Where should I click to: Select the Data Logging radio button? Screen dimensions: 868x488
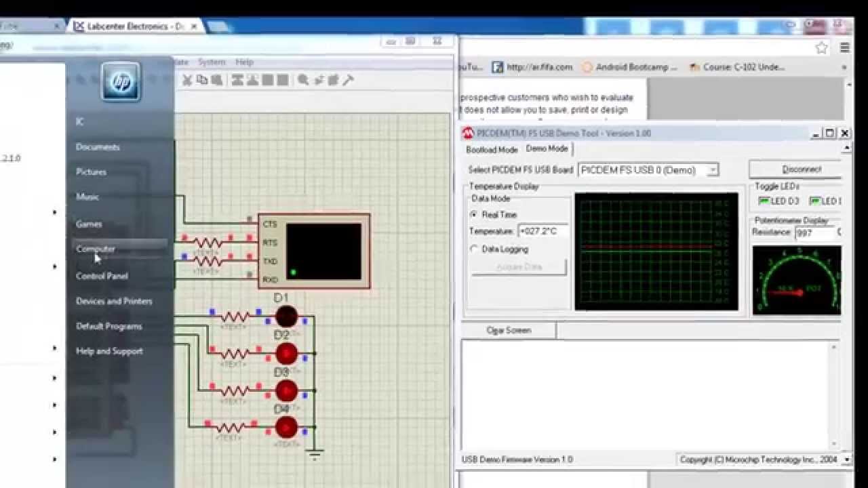474,249
